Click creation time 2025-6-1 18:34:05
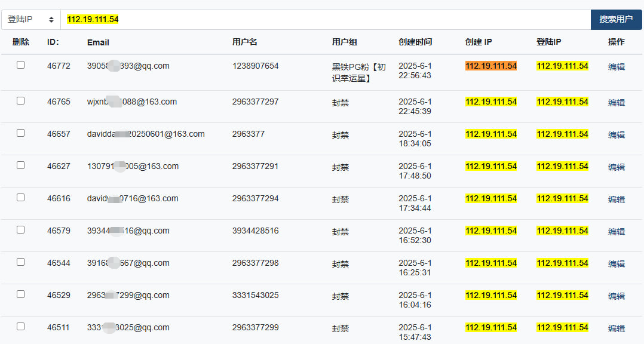 (x=415, y=139)
